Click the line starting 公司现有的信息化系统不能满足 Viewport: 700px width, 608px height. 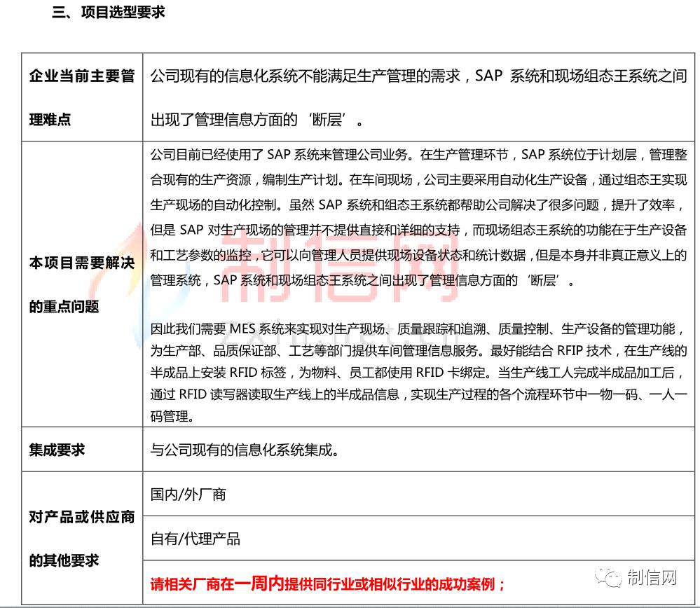418,76
